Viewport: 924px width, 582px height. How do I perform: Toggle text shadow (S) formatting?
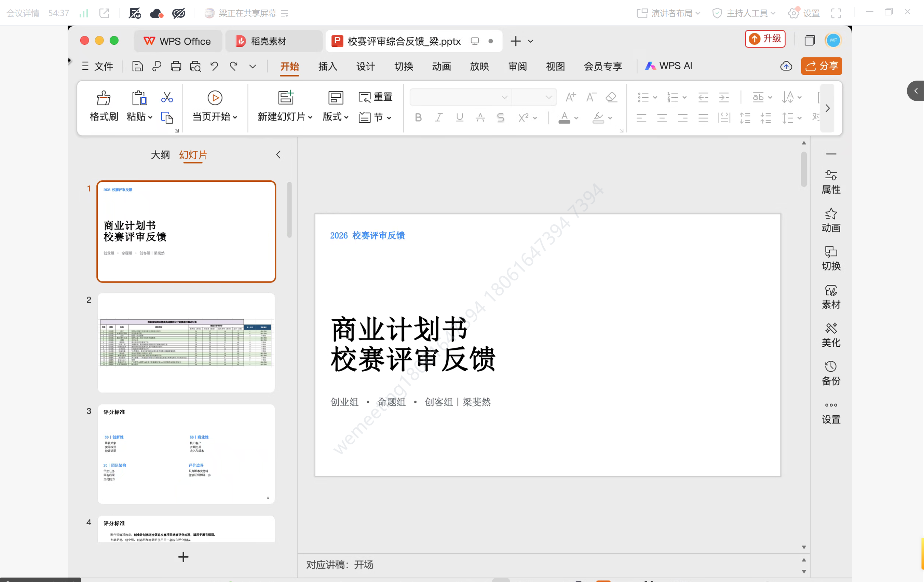[500, 118]
